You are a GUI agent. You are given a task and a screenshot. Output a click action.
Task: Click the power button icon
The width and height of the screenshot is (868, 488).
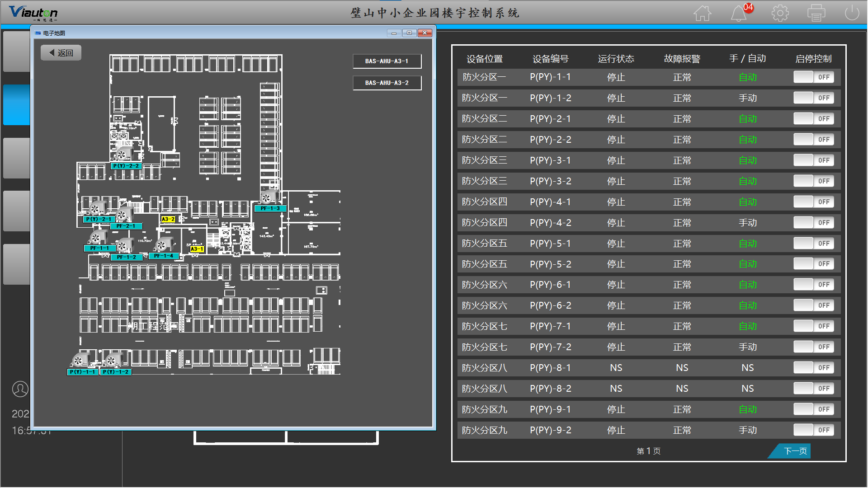(x=852, y=13)
